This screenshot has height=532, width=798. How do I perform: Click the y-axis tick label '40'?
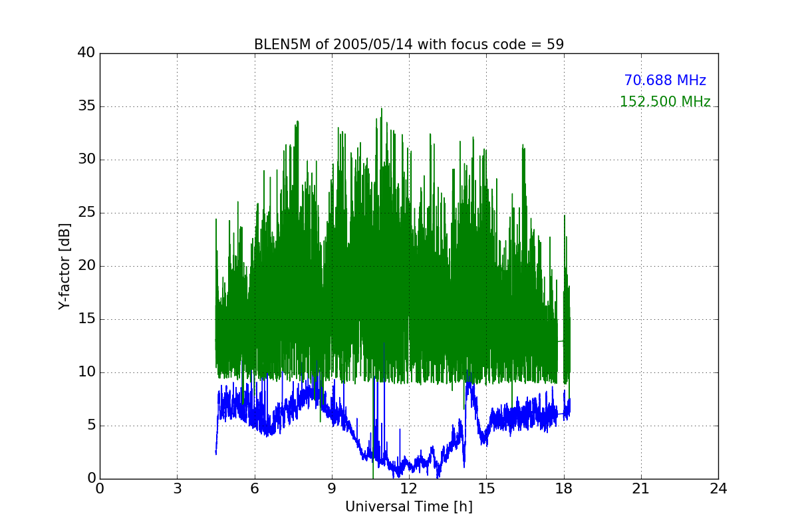[86, 53]
